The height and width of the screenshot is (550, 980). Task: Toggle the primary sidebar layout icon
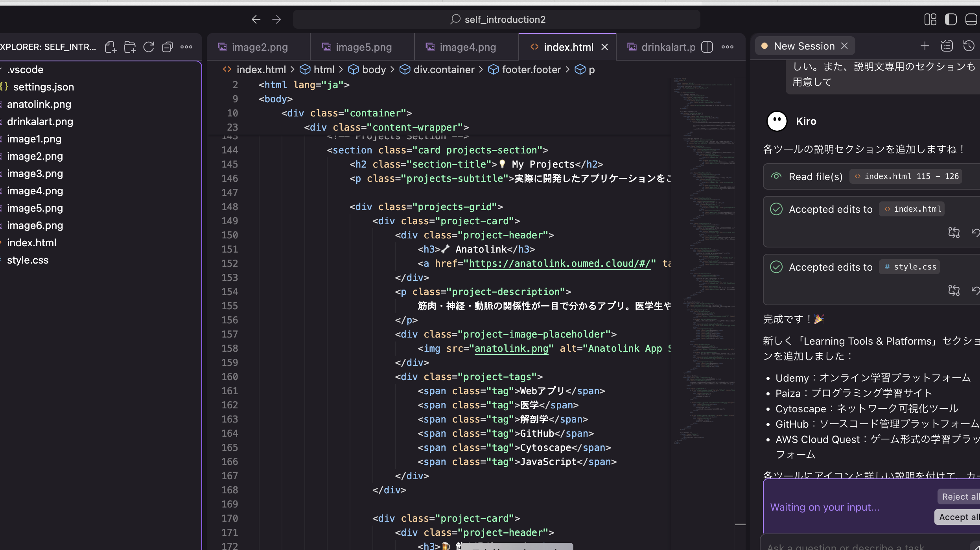coord(951,19)
